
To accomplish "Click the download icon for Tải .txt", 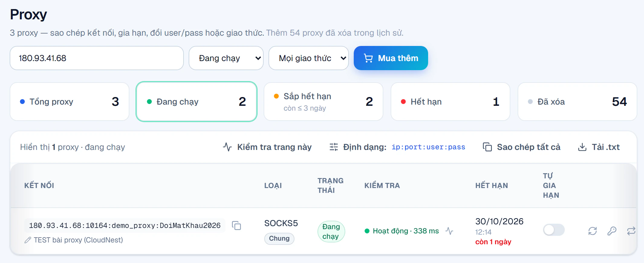I will (x=582, y=147).
